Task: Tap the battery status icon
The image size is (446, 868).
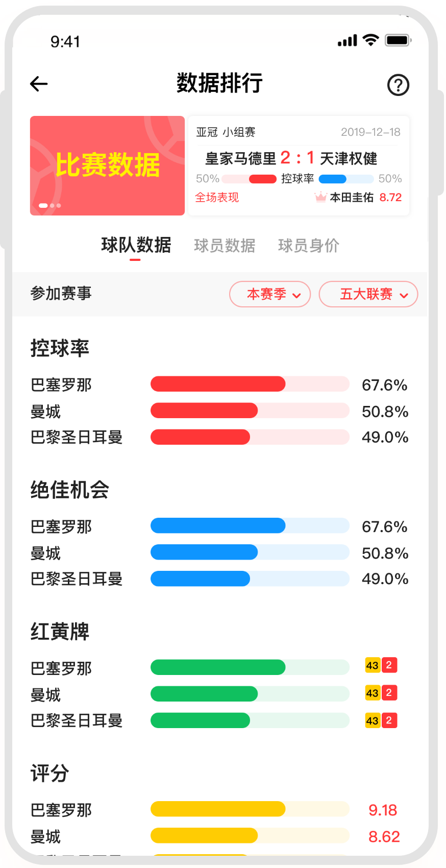Action: 398,40
